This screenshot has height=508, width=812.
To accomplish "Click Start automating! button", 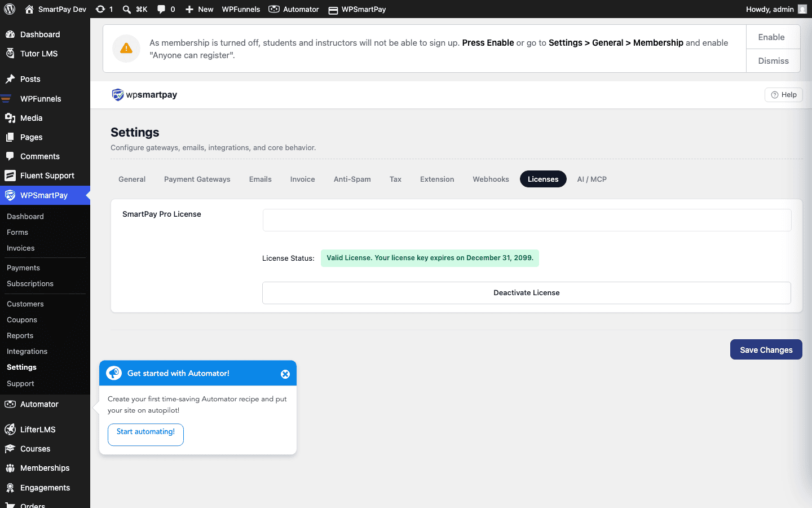I will [x=145, y=435].
